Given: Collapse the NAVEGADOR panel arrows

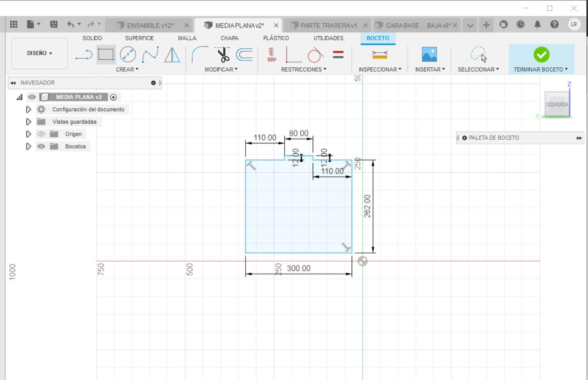Looking at the screenshot, I should click(13, 83).
